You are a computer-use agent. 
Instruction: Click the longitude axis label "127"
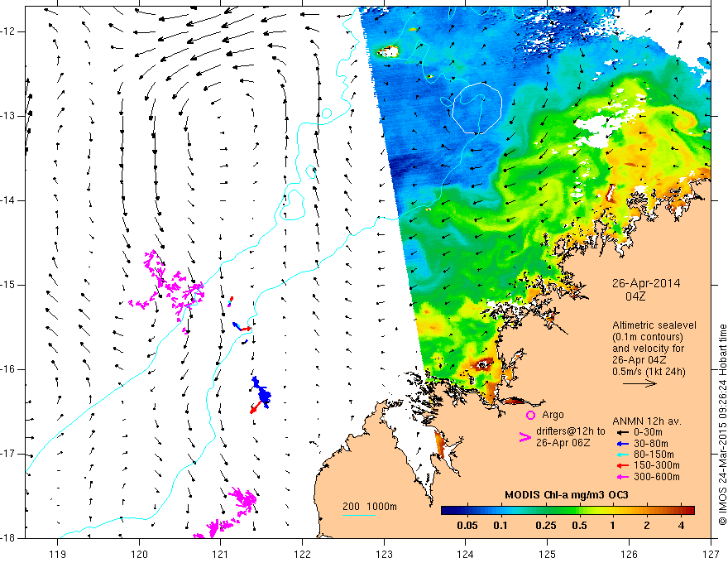tap(711, 554)
